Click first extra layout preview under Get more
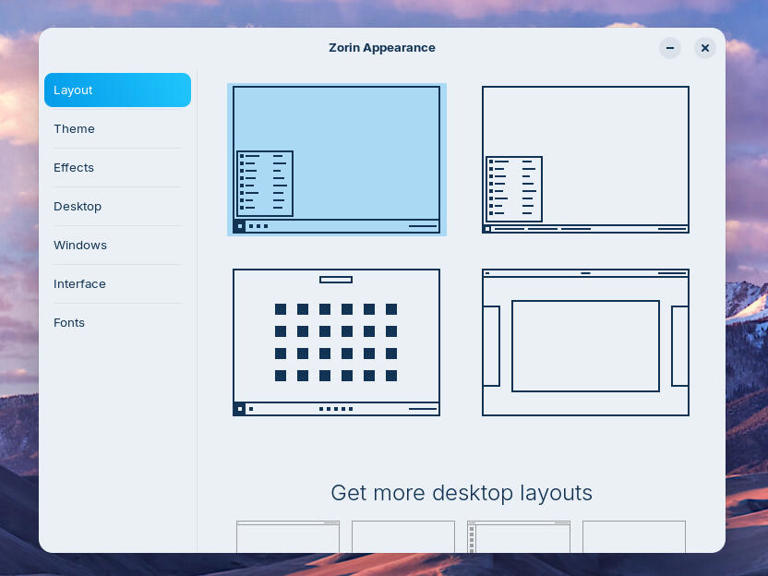 tap(288, 537)
